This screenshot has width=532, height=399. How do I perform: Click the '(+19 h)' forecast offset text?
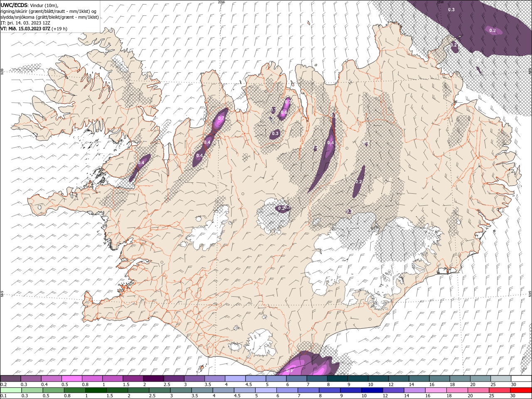59,29
